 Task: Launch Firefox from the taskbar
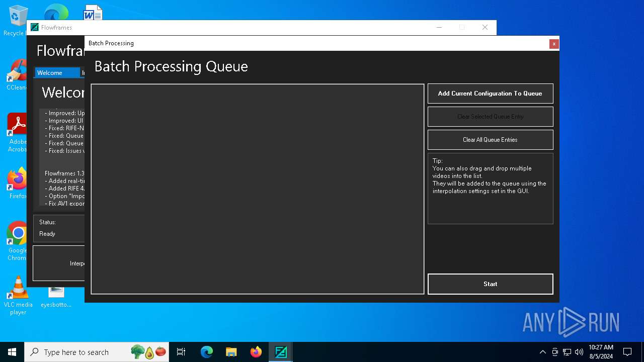click(256, 352)
